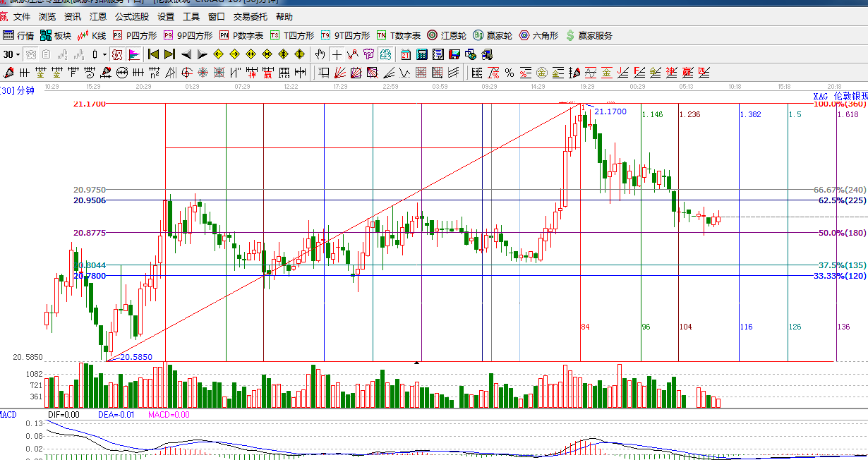Toggle the red boxed pattern button
This screenshot has height=460, width=868.
point(117,54)
